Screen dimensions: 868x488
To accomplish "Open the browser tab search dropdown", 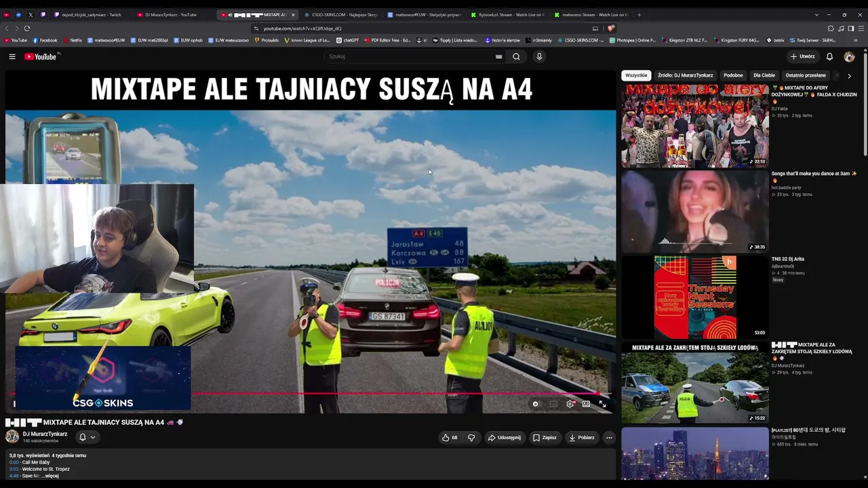I will coord(816,15).
